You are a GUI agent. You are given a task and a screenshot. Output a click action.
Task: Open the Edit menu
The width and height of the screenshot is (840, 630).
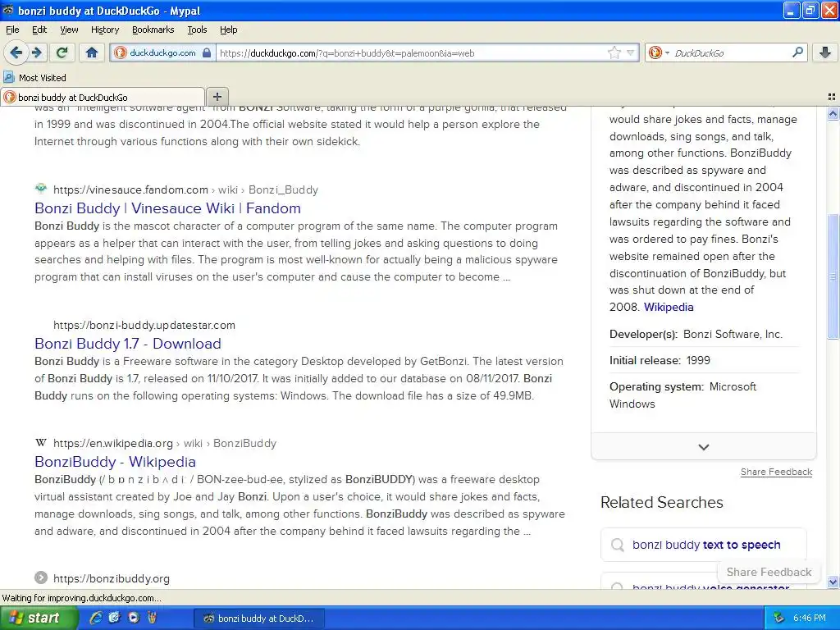[x=39, y=30]
